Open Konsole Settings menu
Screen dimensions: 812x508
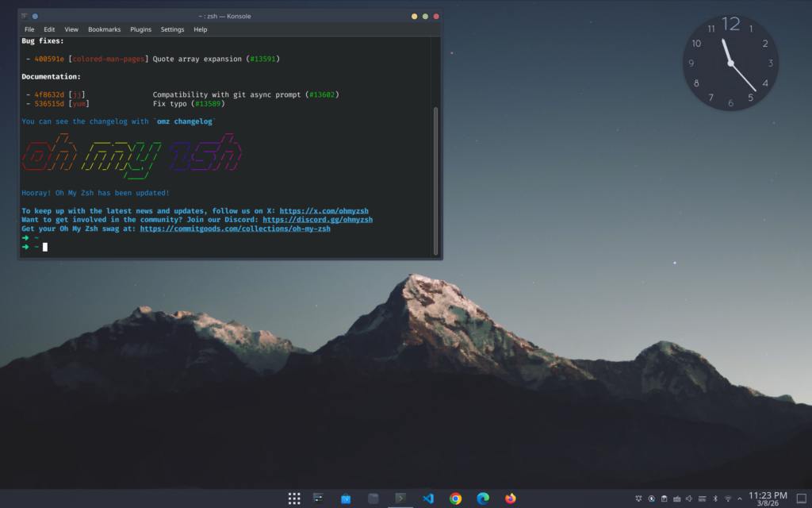172,29
